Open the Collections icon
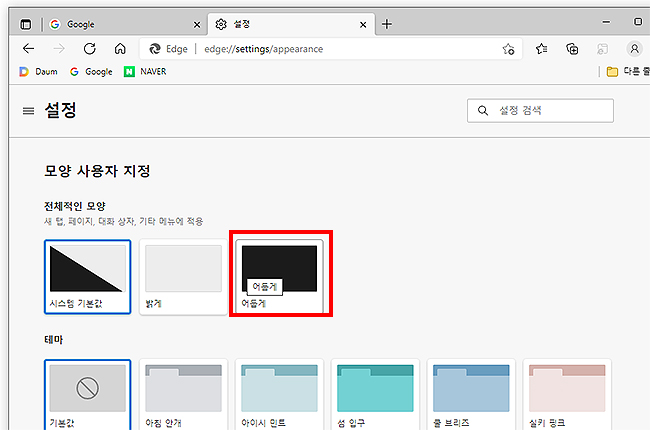The image size is (650, 430). tap(572, 49)
